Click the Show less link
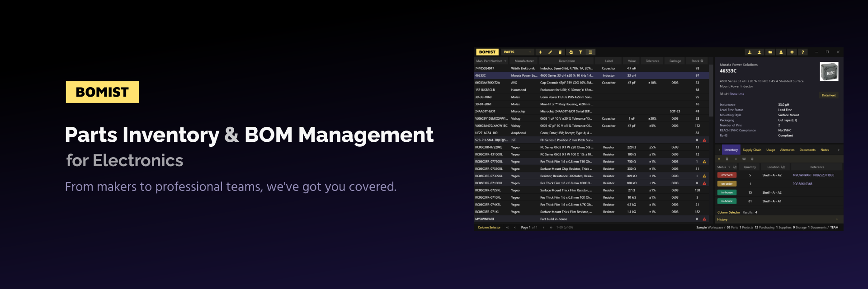Viewport: 868px width, 289px height. tap(737, 94)
